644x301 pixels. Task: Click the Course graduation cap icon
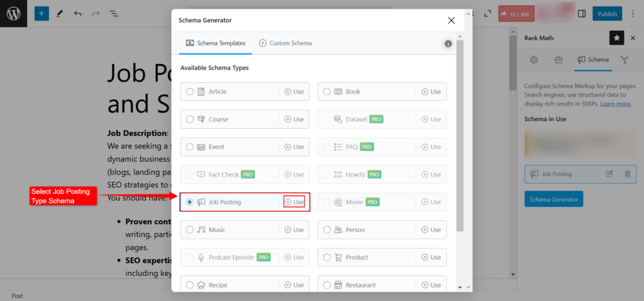click(201, 119)
